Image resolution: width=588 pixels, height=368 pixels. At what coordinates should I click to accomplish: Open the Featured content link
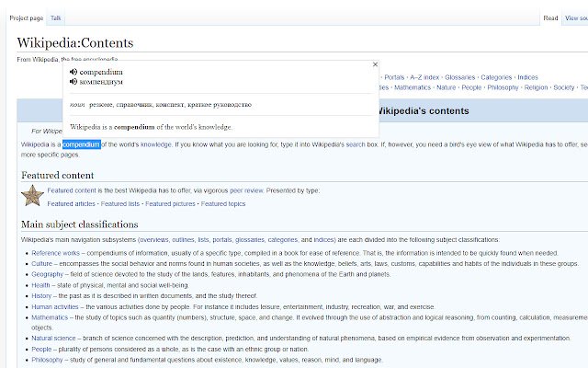[x=72, y=190]
